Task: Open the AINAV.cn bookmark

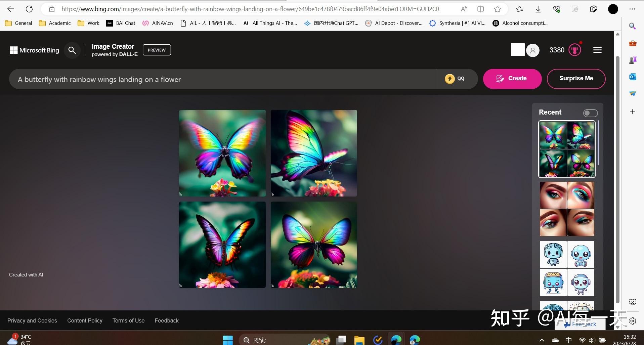Action: coord(157,23)
